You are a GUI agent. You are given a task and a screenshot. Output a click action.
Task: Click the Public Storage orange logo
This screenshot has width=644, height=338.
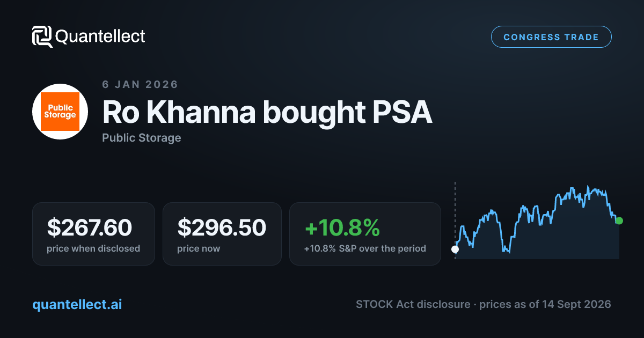(60, 112)
